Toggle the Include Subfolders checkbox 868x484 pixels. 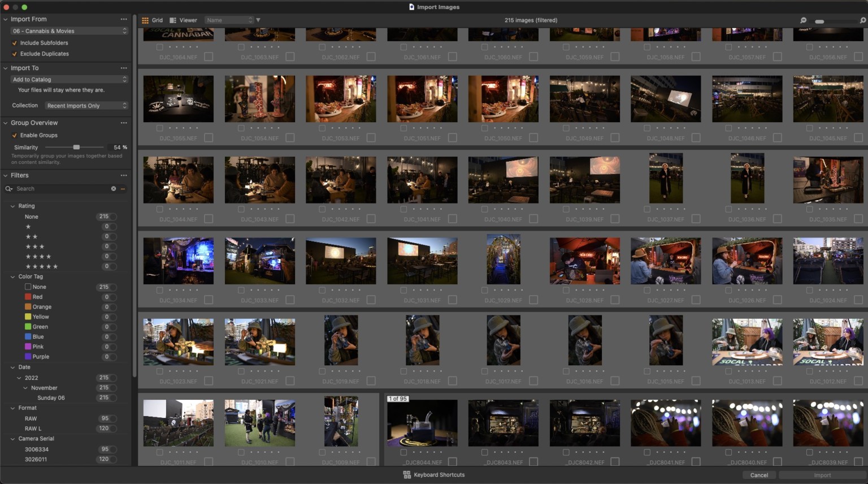click(14, 42)
